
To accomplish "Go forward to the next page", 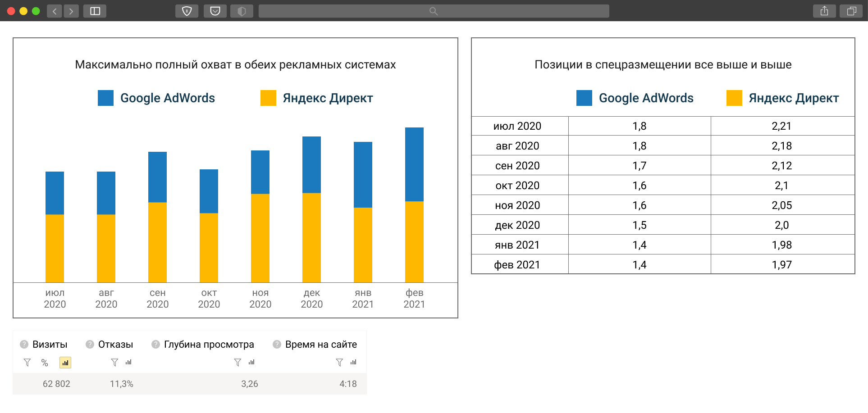I will tap(71, 11).
